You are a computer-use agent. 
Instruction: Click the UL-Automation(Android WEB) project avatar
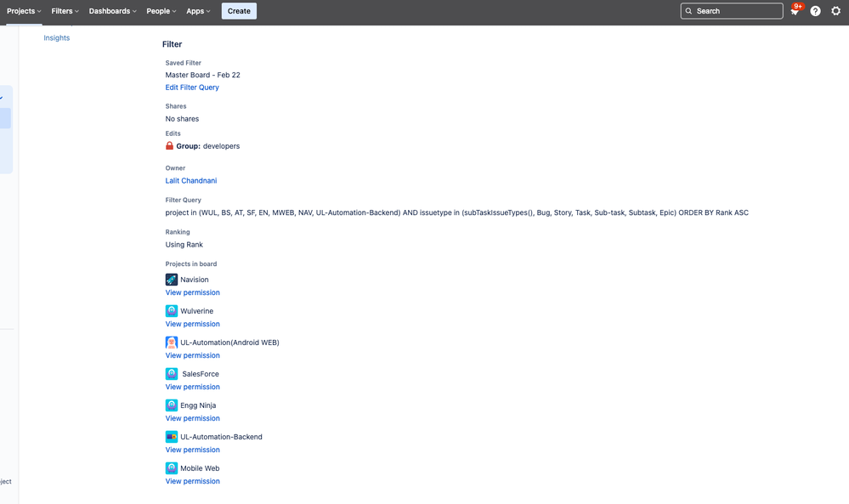tap(172, 343)
